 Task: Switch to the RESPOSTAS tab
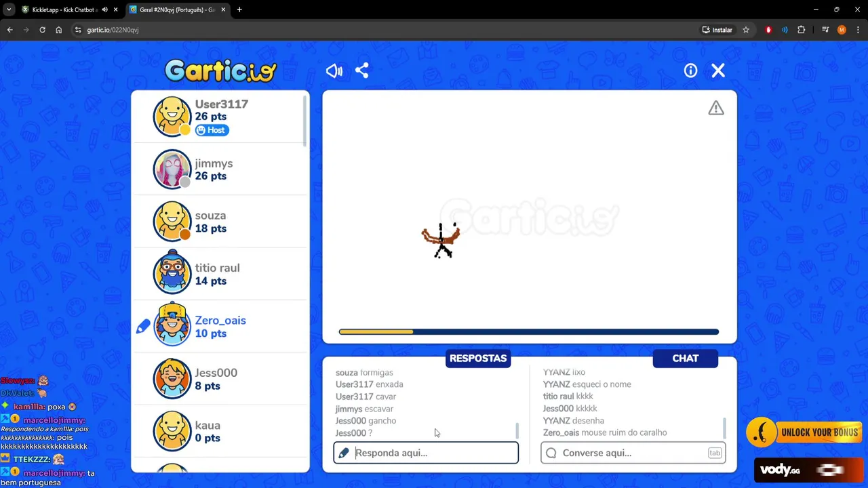coord(478,359)
